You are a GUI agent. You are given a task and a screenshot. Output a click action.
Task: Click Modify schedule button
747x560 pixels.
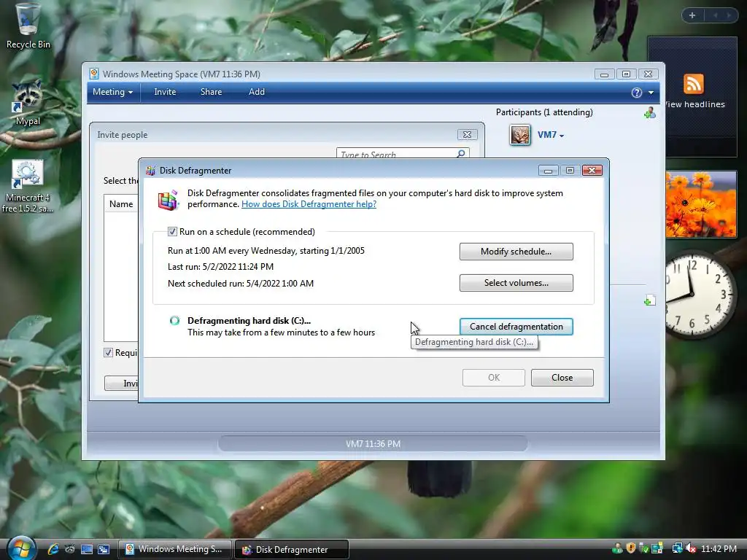516,252
